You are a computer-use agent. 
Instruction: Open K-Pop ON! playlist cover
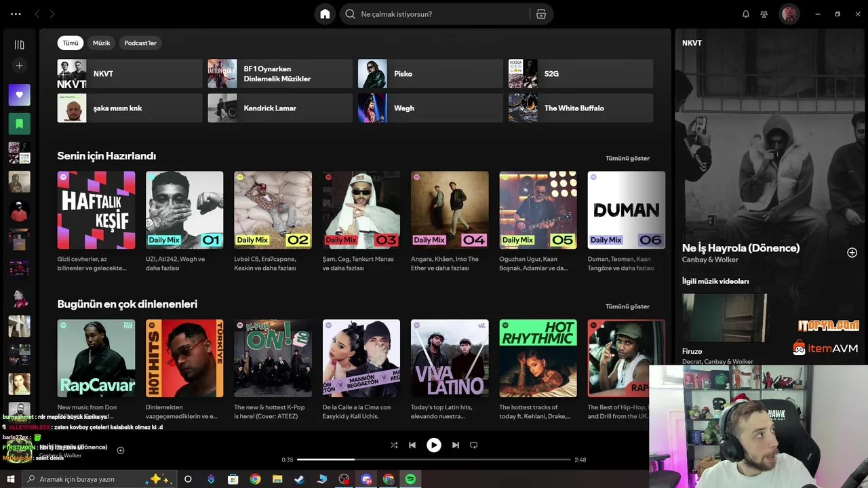coord(273,359)
